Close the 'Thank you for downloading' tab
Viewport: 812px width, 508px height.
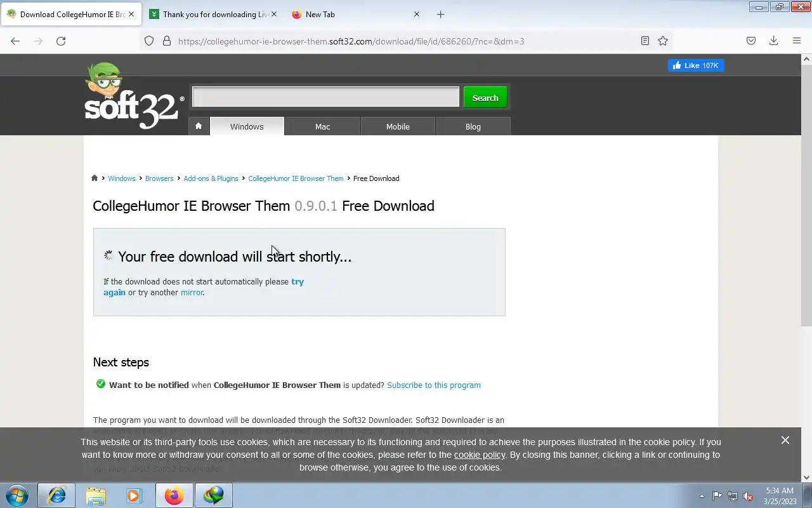tap(274, 14)
